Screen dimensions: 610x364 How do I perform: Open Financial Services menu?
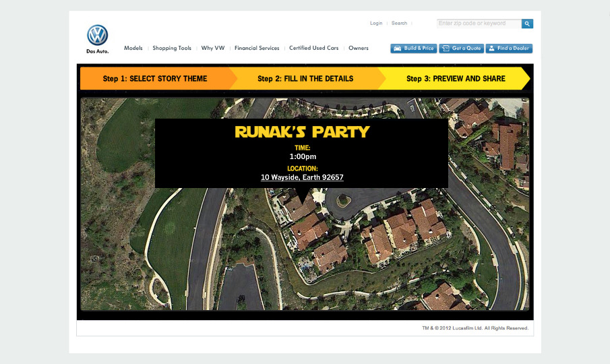tap(257, 49)
